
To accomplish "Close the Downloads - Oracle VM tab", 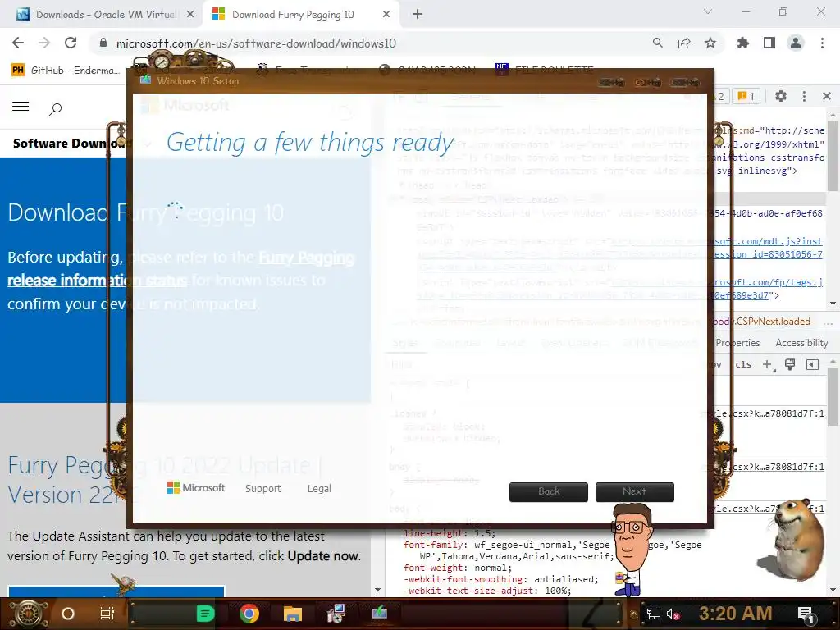I will (x=190, y=15).
